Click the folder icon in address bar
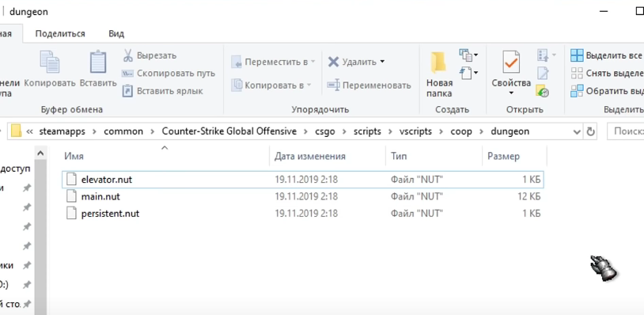The image size is (644, 315). [x=16, y=131]
